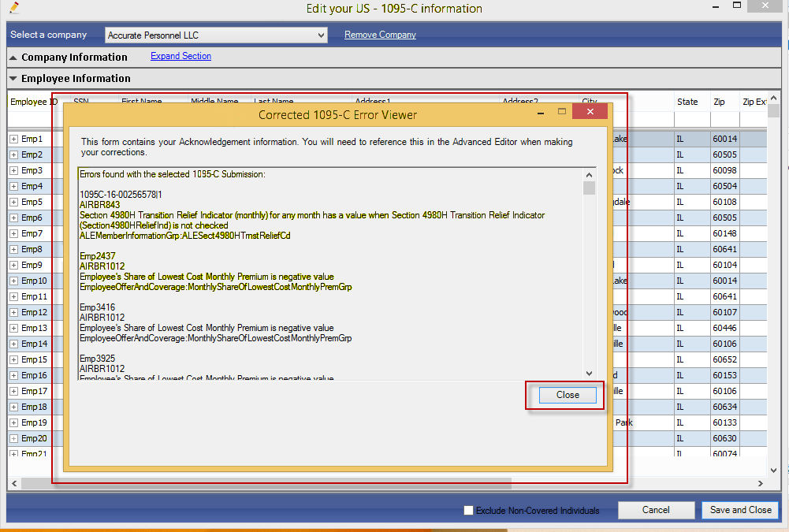Select zip cell 60098

pos(724,170)
